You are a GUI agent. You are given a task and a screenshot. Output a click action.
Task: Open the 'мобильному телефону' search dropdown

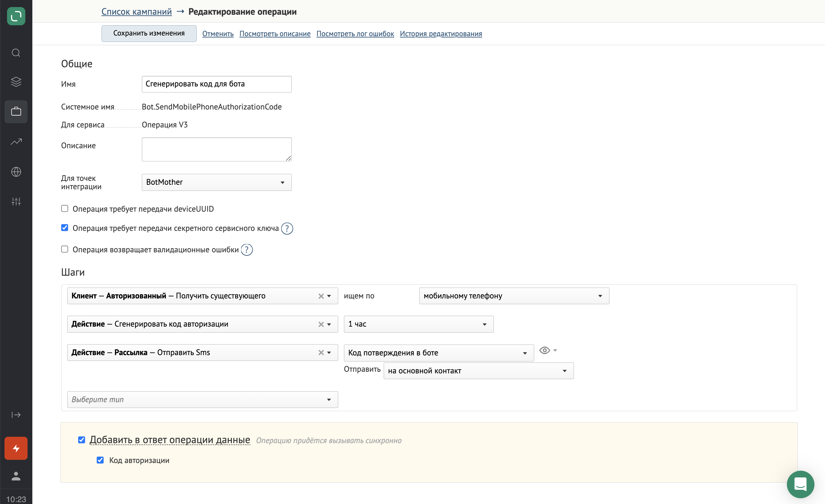(x=514, y=296)
